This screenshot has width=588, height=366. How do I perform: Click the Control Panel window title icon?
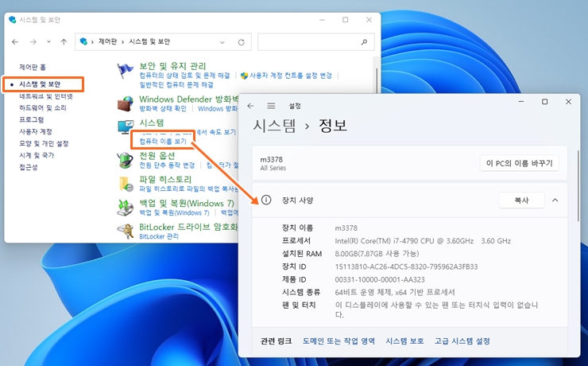click(x=13, y=20)
